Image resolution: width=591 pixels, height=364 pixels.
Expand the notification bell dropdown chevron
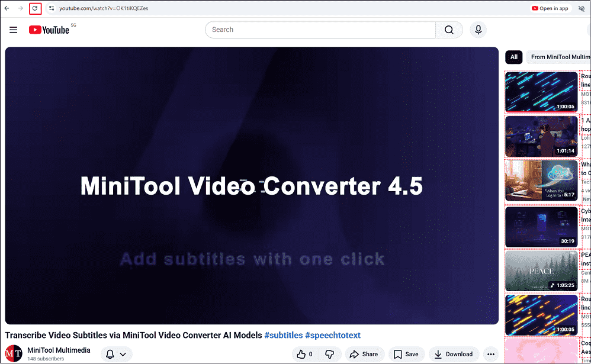pos(122,353)
